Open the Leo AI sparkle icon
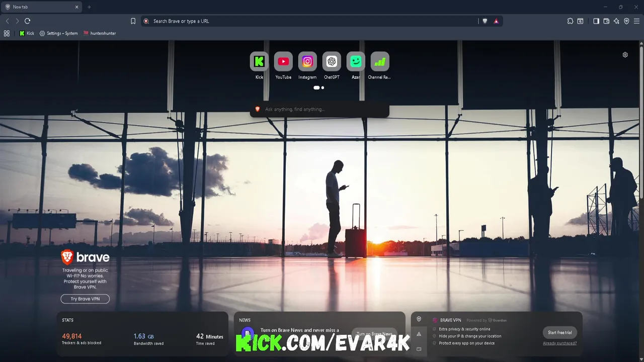 point(616,21)
